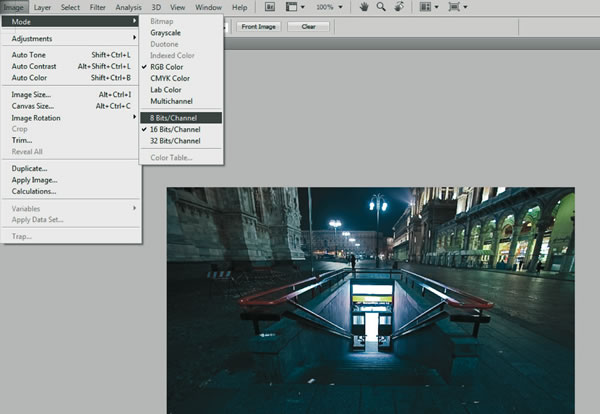Choose Multichannel mode
The image size is (600, 414).
click(x=181, y=101)
